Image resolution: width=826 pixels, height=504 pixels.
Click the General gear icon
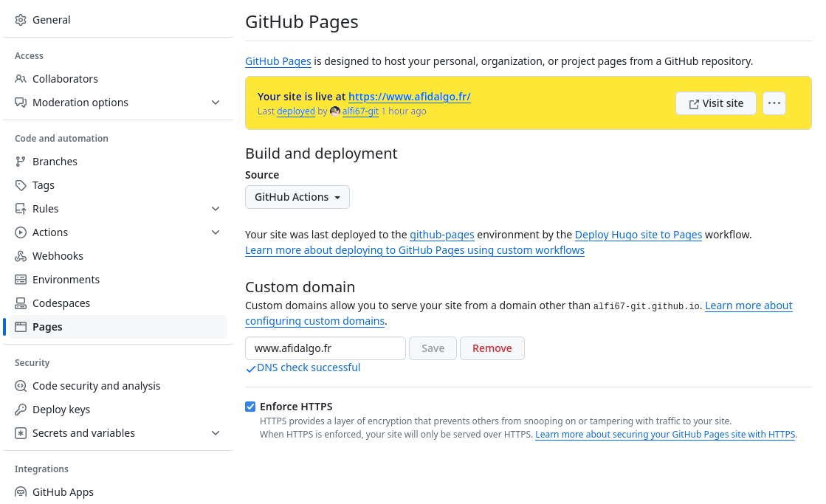pyautogui.click(x=21, y=20)
